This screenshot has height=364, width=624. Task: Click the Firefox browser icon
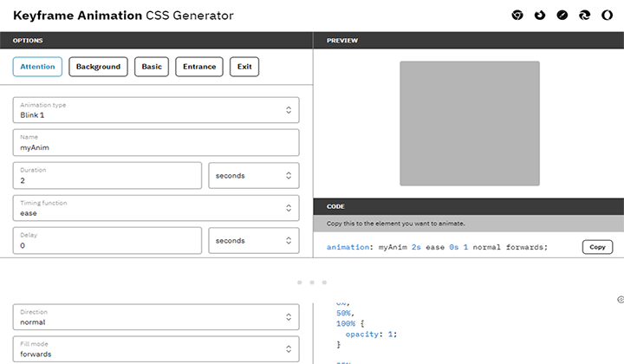click(540, 16)
